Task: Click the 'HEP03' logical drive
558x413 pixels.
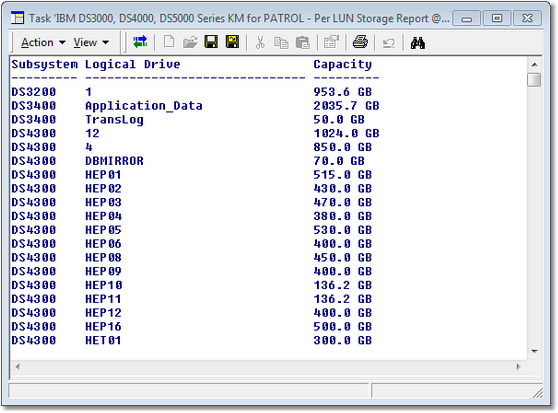Action: point(103,202)
